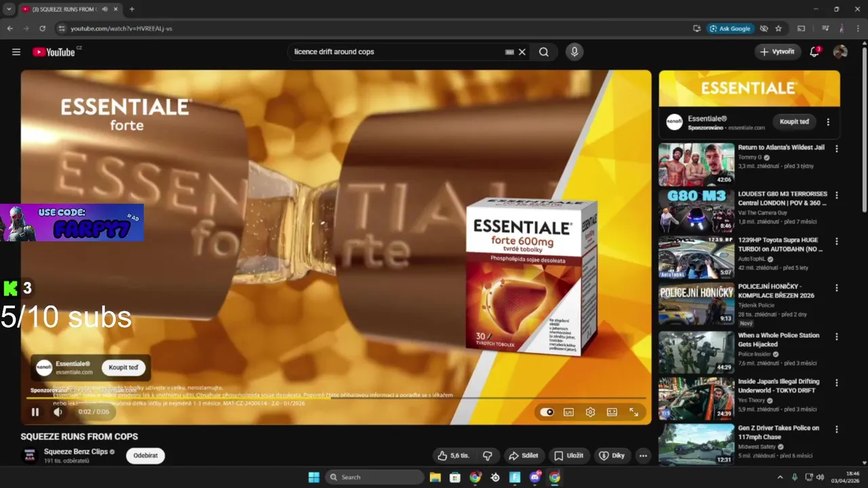Enter fullscreen mode
The image size is (868, 488).
633,412
